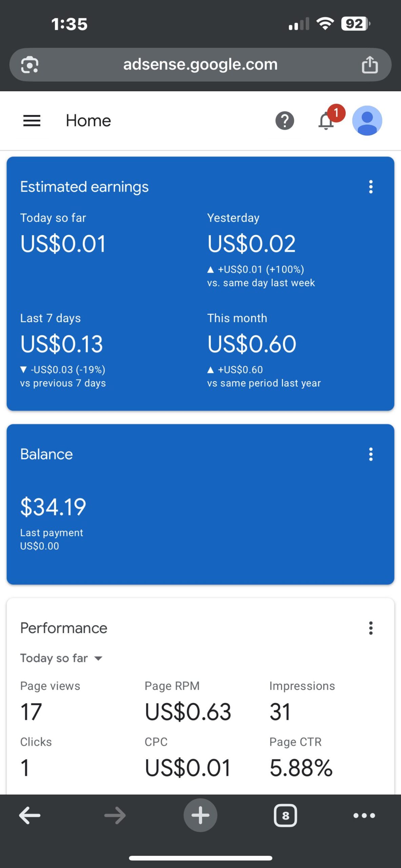Tap the browser forward arrow

click(x=115, y=815)
